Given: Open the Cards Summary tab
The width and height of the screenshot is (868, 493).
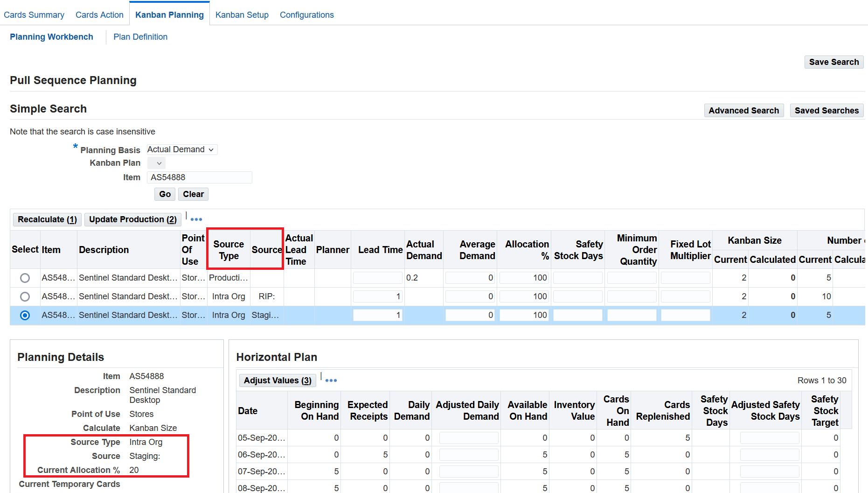Looking at the screenshot, I should pos(34,15).
